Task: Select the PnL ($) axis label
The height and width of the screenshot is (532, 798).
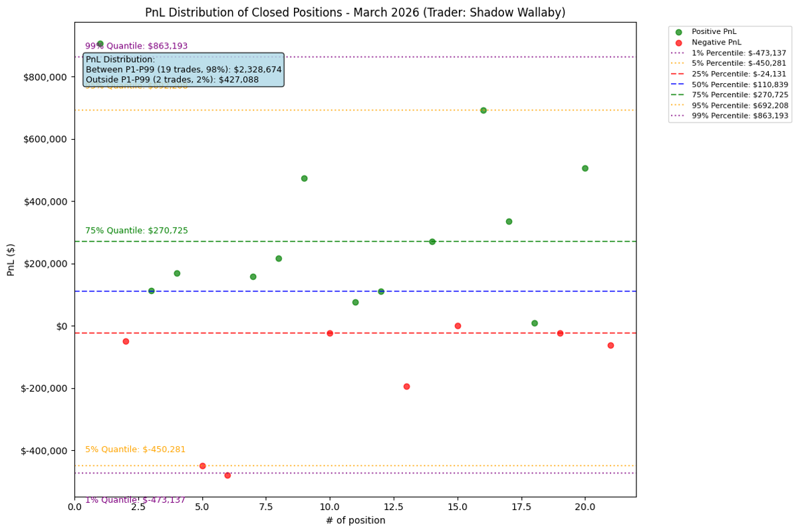Action: click(10, 259)
